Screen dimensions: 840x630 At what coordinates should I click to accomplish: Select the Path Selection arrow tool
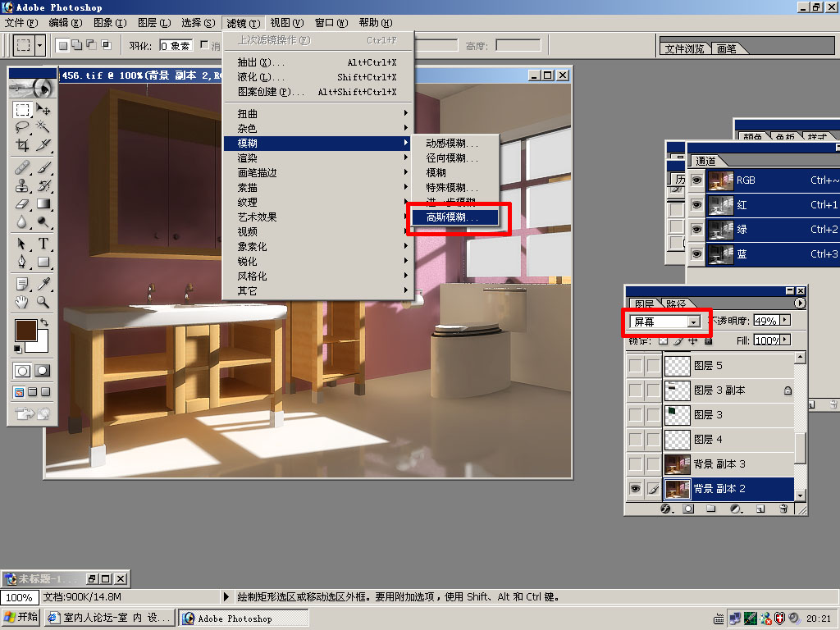click(x=22, y=244)
